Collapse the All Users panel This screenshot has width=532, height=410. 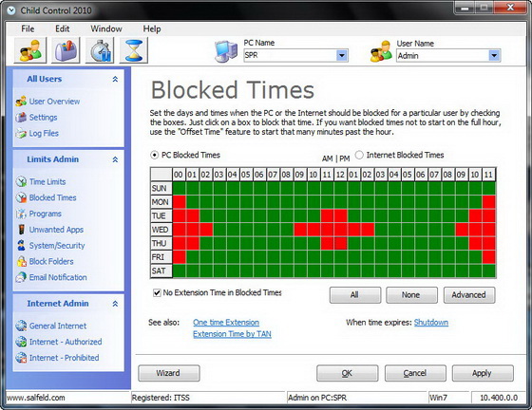point(115,80)
